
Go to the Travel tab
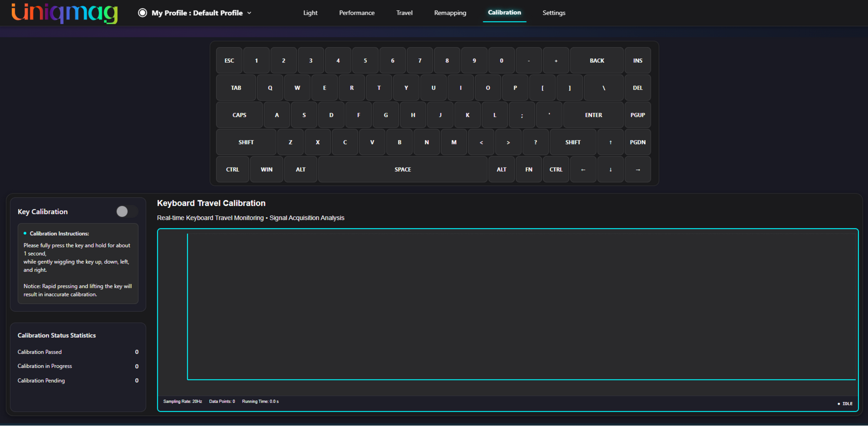404,13
